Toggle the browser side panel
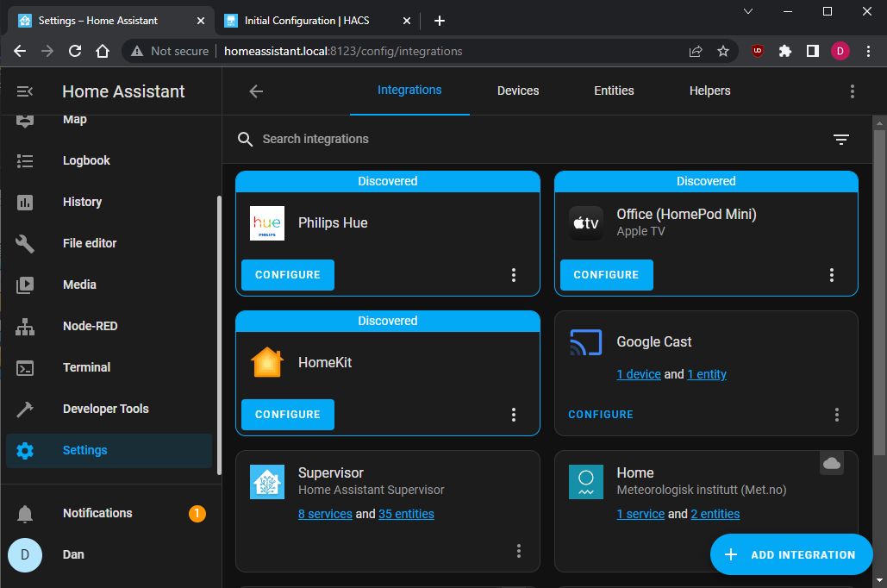887x588 pixels. point(813,52)
